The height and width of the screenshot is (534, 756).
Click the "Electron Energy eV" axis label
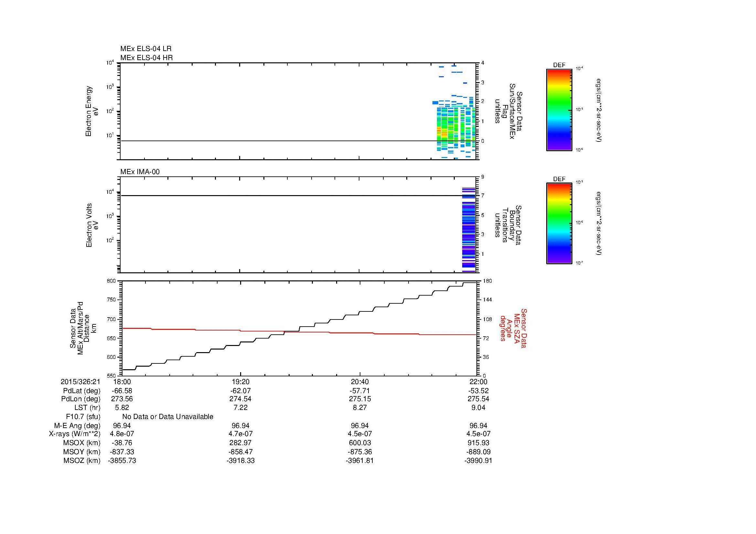click(x=92, y=111)
